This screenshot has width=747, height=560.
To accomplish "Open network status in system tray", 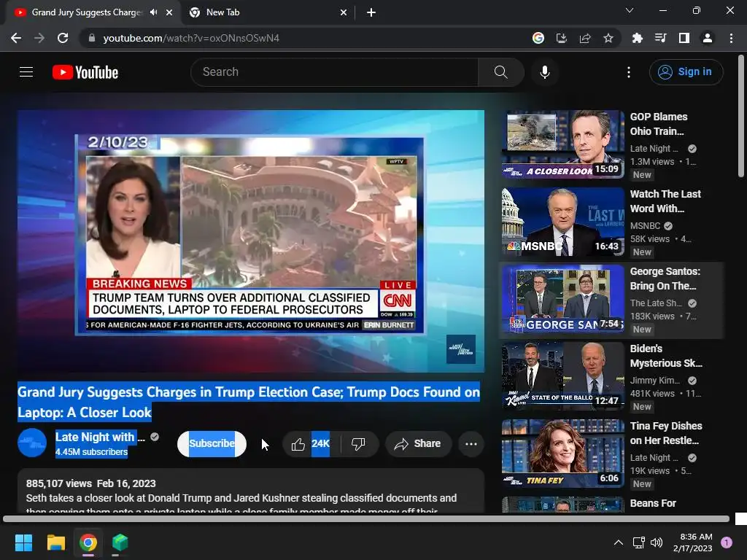I will (x=638, y=542).
